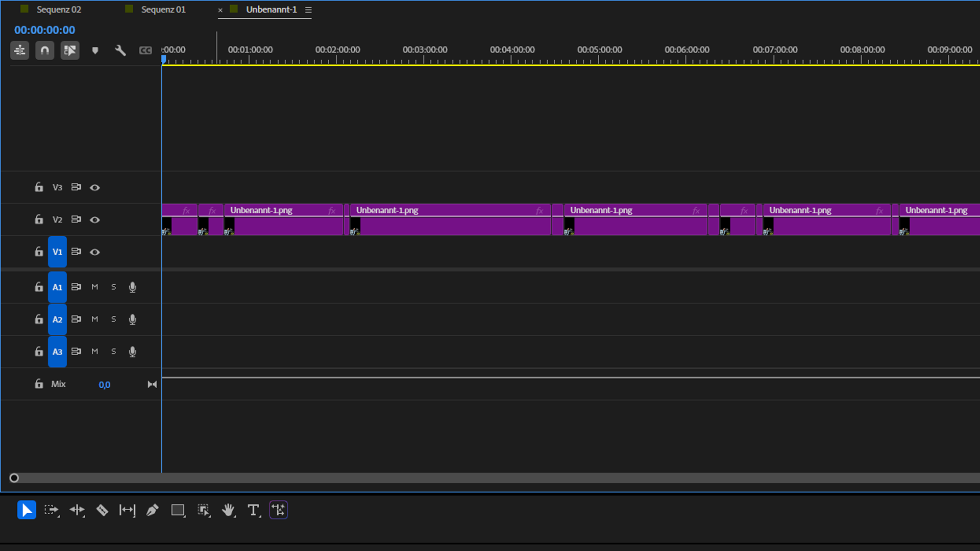Toggle sync lock on track A2
980x551 pixels.
[76, 319]
